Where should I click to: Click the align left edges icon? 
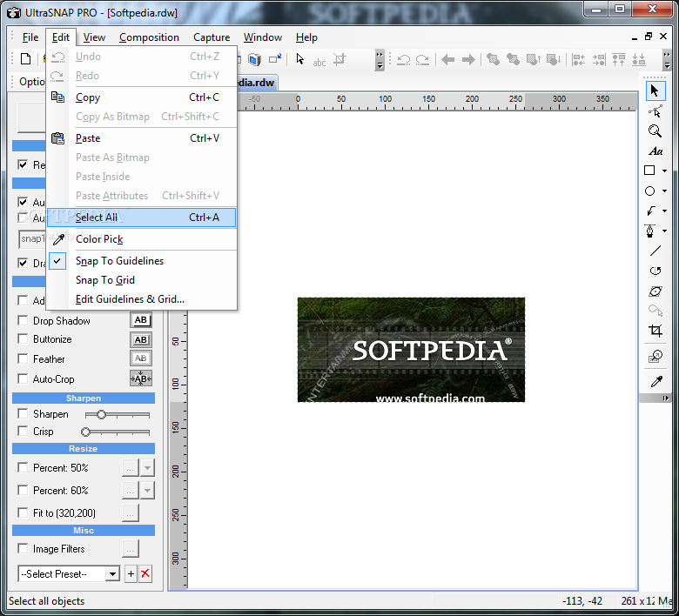pos(579,59)
